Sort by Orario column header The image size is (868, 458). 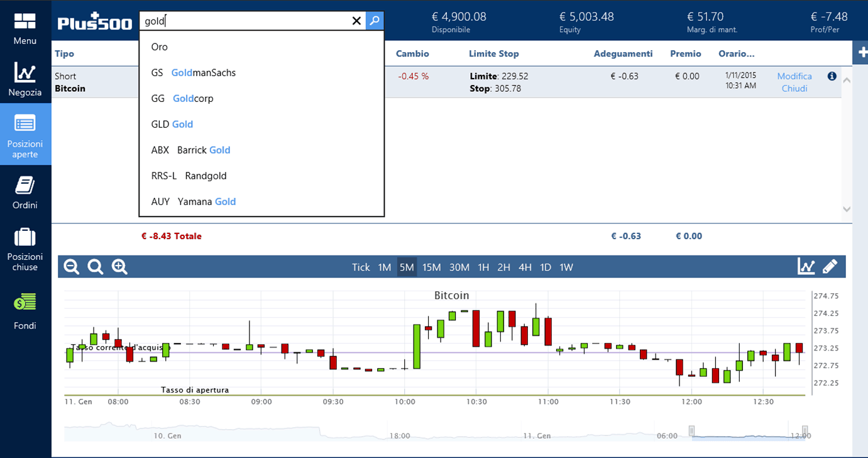coord(737,53)
